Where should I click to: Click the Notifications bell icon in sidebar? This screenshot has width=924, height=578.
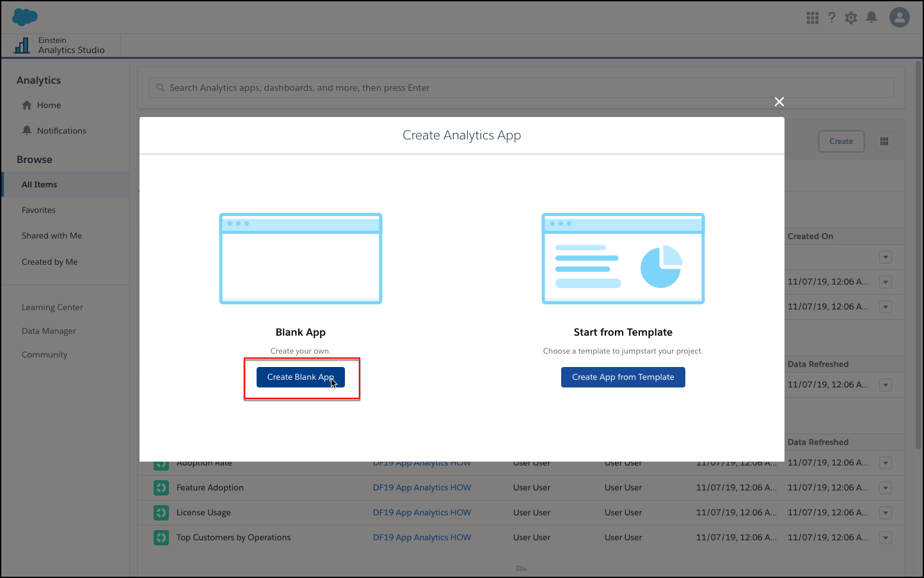point(27,130)
